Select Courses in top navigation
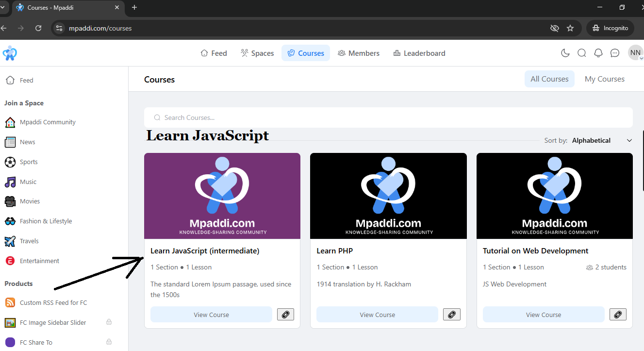 (306, 53)
